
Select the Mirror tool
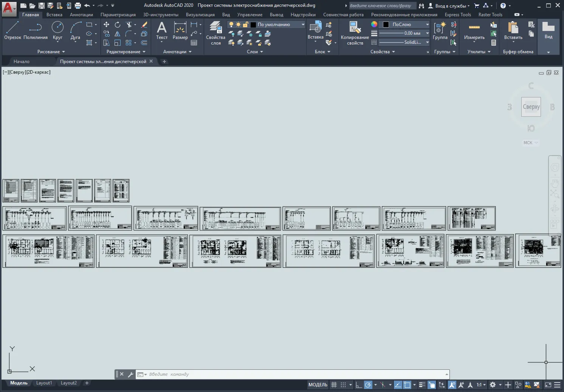(118, 34)
